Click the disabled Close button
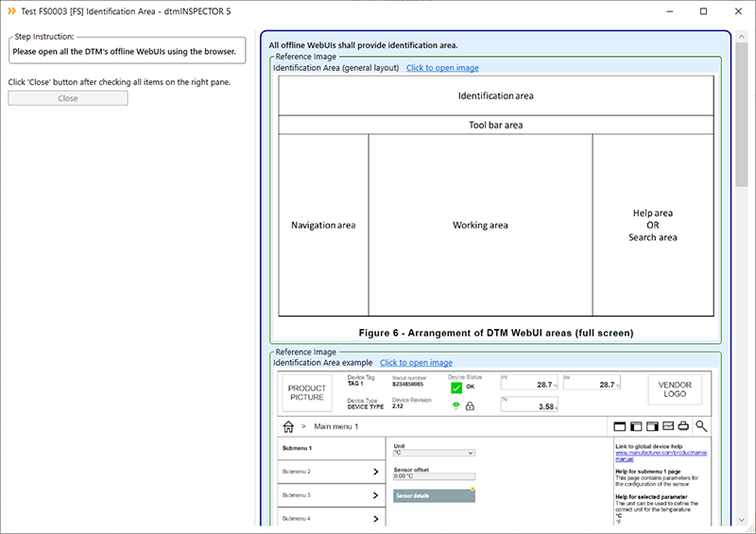The height and width of the screenshot is (534, 756). click(x=68, y=98)
